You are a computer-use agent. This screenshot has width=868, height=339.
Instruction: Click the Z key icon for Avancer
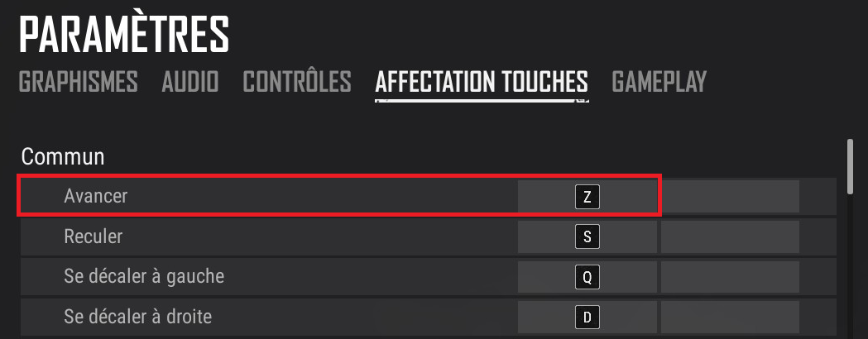[587, 197]
